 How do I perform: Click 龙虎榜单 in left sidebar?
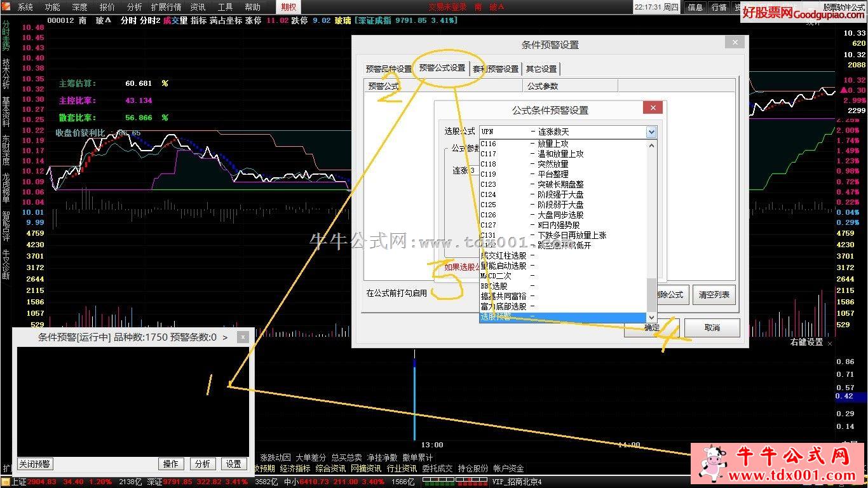(6, 188)
